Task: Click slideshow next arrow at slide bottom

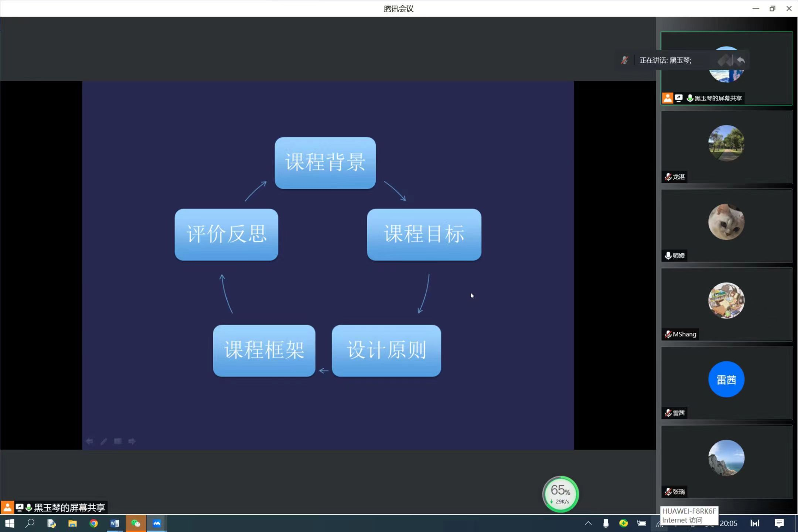Action: click(132, 441)
